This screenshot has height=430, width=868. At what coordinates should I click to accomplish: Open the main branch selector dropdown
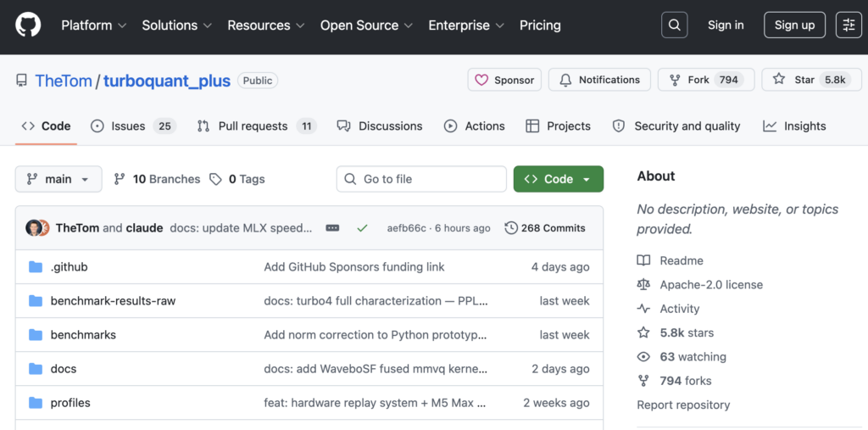[x=58, y=179]
